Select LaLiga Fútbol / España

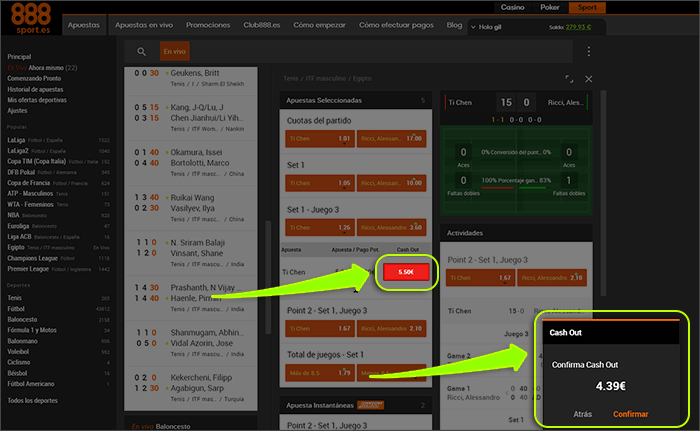(58, 140)
